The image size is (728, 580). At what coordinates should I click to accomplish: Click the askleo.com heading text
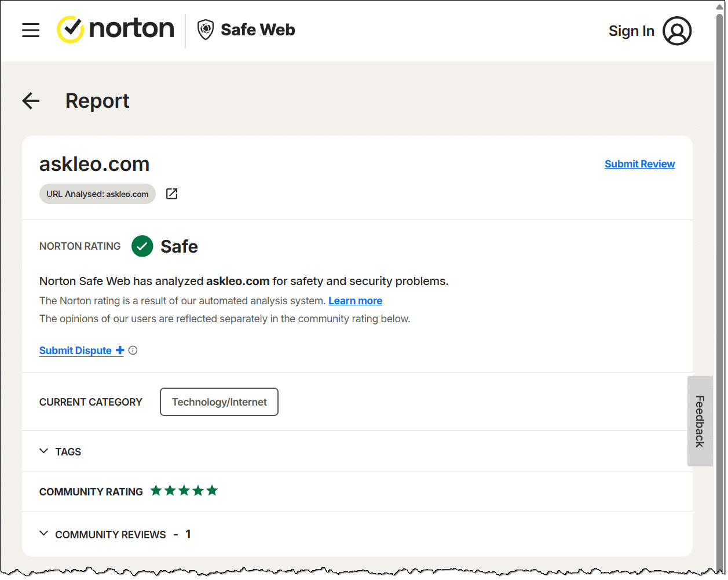(94, 164)
